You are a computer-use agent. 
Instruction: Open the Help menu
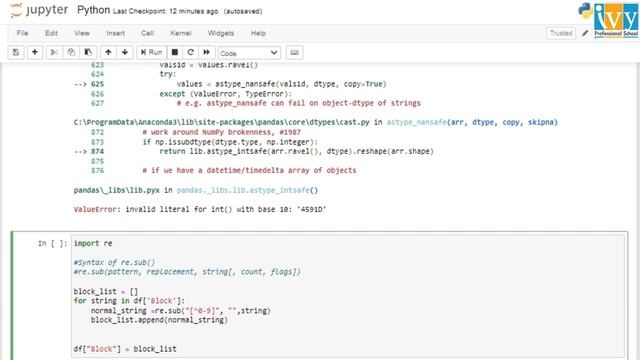coord(258,33)
